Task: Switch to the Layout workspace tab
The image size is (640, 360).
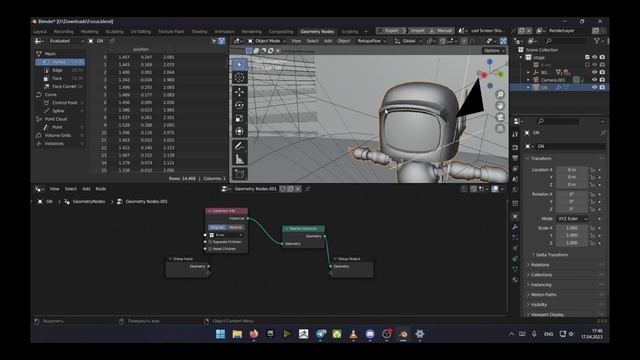Action: click(x=40, y=31)
